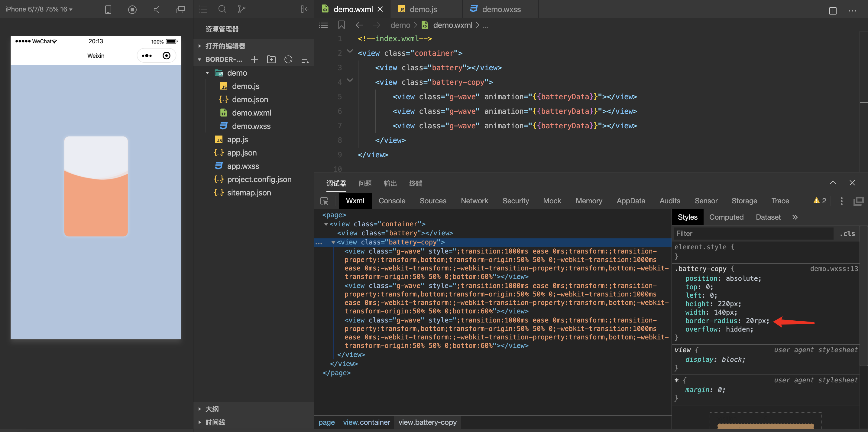
Task: Toggle the phone device frame icon
Action: click(x=108, y=9)
